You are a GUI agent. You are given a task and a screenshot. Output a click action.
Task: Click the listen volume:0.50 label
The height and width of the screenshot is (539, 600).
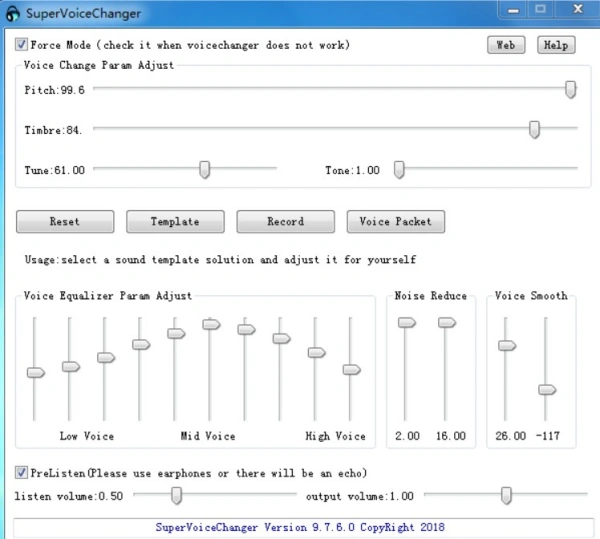coord(69,497)
